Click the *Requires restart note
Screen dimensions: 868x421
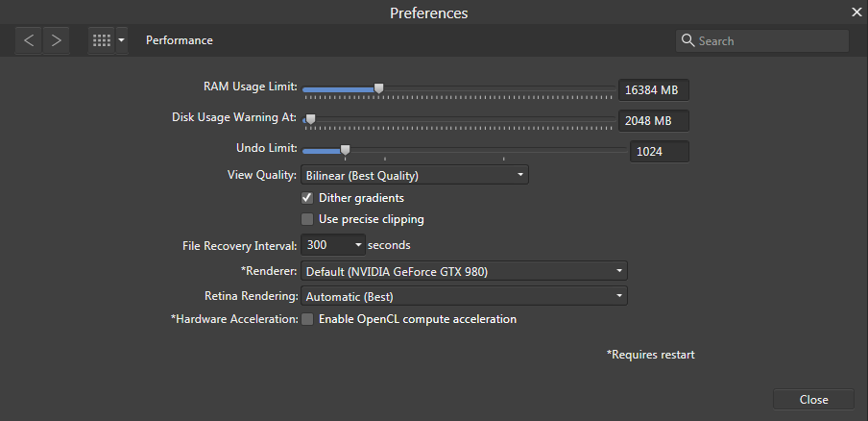650,355
